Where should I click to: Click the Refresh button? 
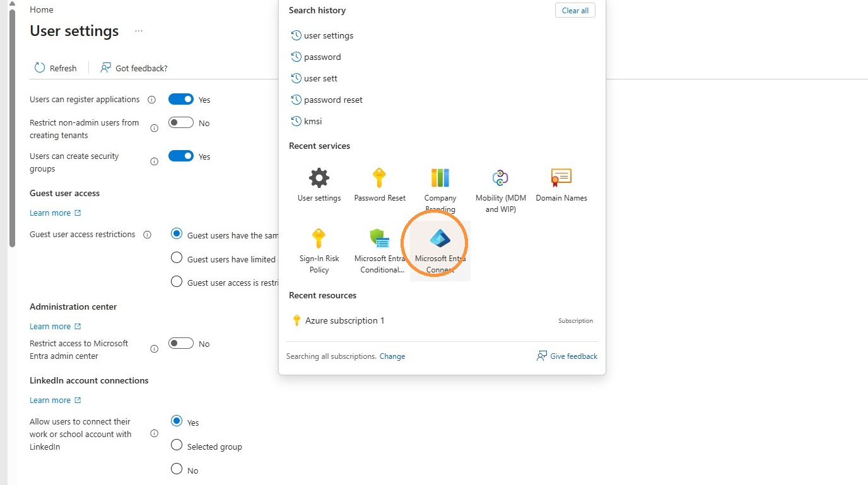[56, 68]
